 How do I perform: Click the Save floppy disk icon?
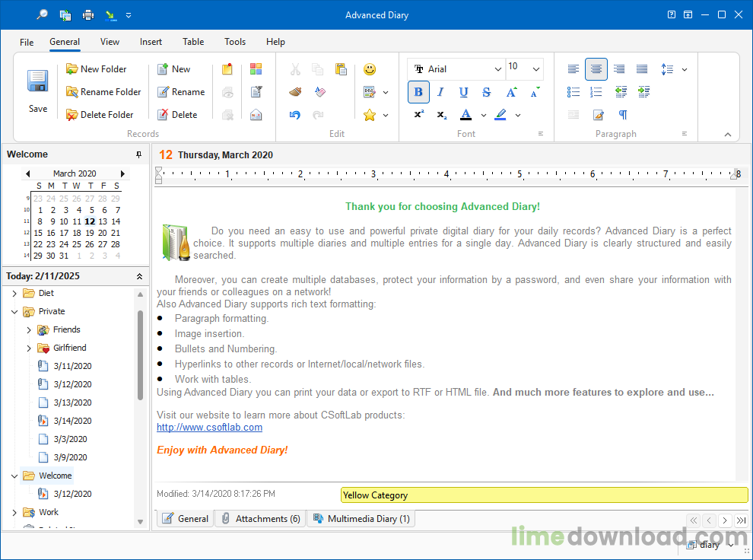(37, 81)
